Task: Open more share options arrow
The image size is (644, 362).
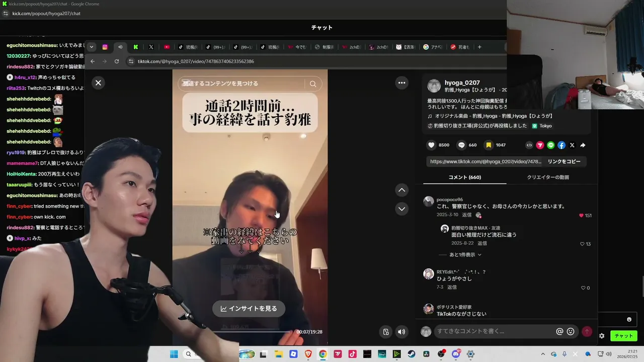Action: (583, 145)
